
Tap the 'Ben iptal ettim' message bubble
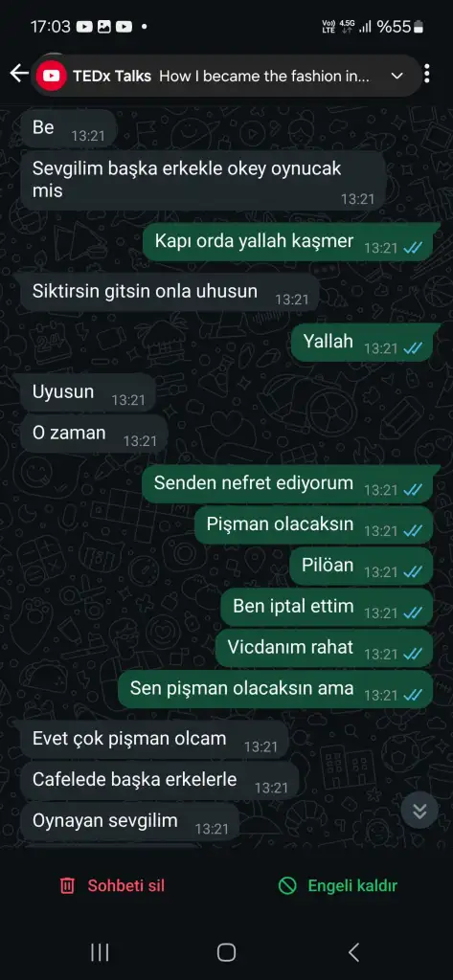pyautogui.click(x=327, y=607)
